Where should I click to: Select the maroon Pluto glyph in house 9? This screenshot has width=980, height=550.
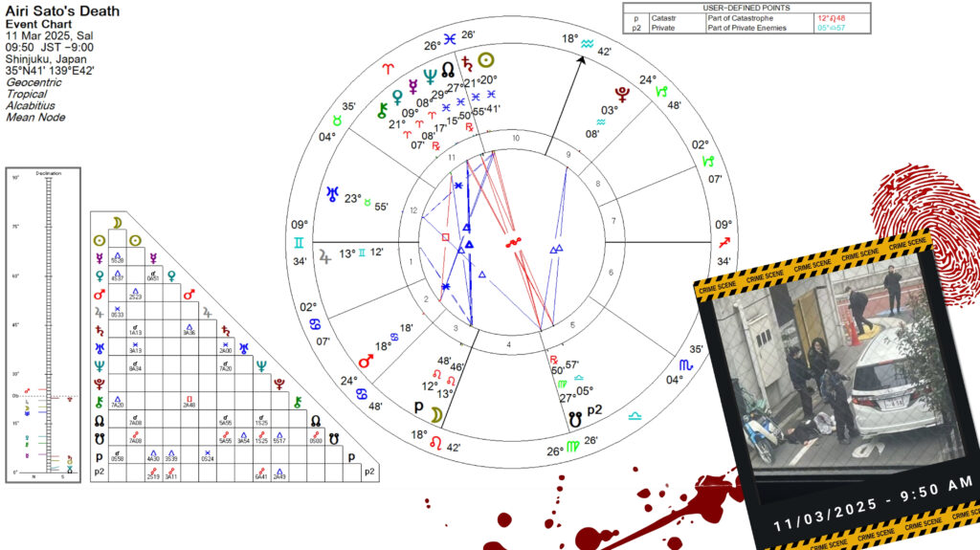[x=624, y=95]
